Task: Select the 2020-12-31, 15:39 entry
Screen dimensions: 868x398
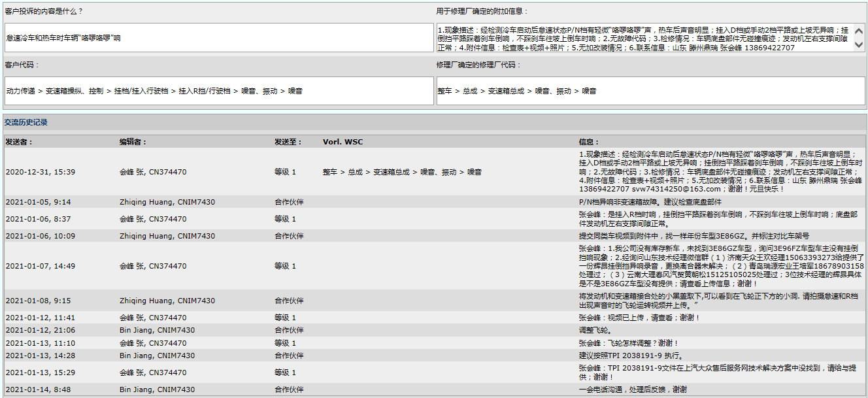Action: pyautogui.click(x=40, y=172)
